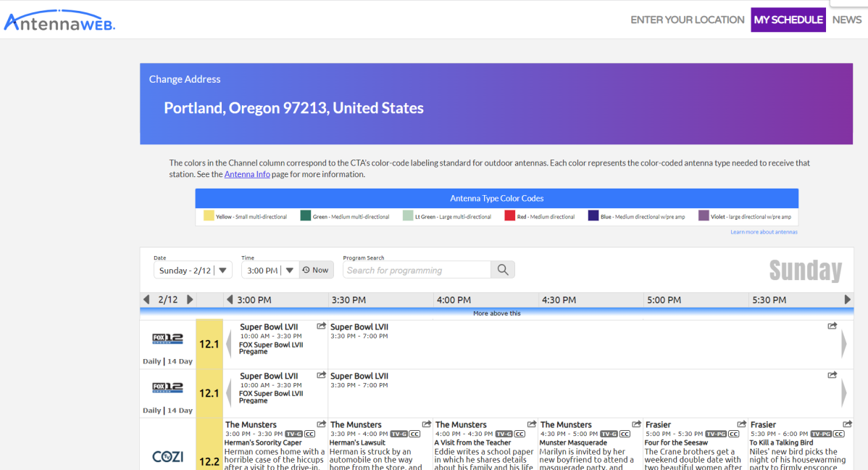Move timeline later past 5:30 PM

(847, 300)
